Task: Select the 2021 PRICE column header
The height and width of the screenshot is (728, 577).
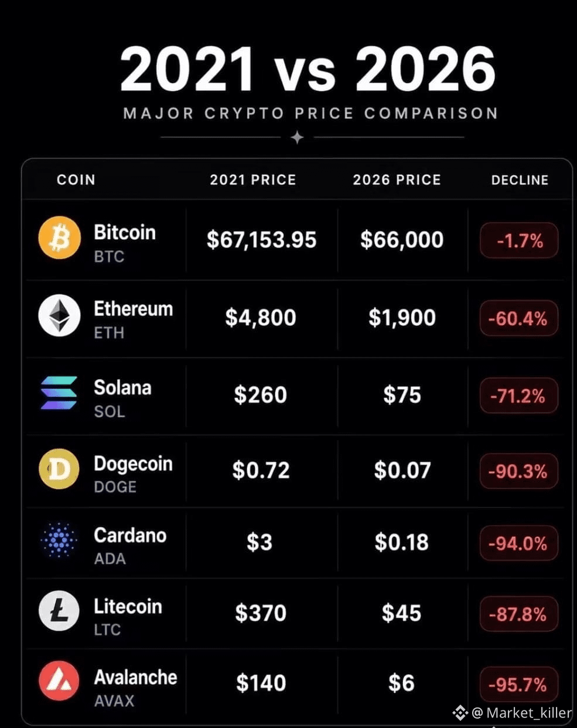Action: 253,180
